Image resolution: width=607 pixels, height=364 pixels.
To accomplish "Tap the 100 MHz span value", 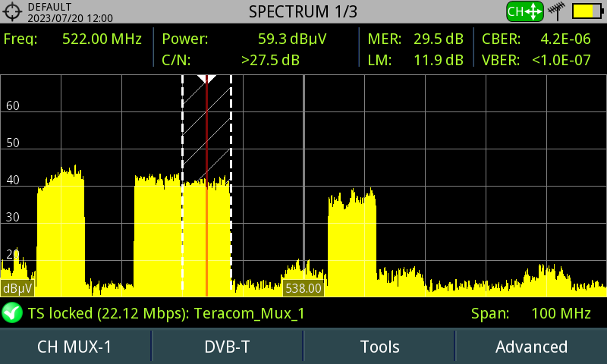I will pos(561,313).
